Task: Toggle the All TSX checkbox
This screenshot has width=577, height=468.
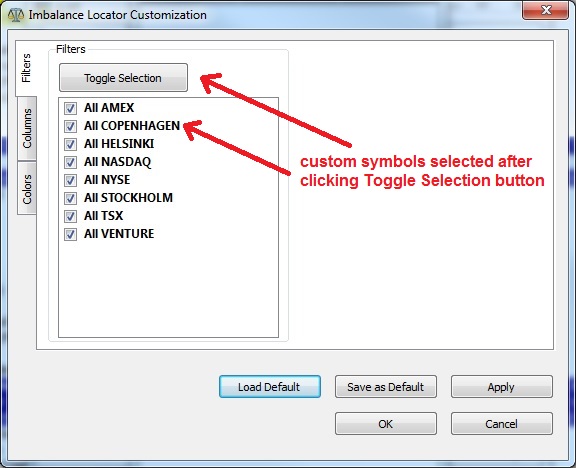Action: pos(70,216)
